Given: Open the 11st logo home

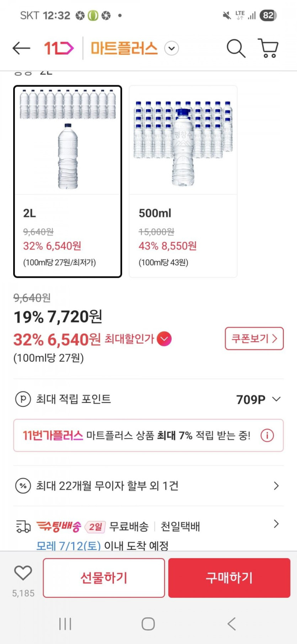Looking at the screenshot, I should pos(59,48).
